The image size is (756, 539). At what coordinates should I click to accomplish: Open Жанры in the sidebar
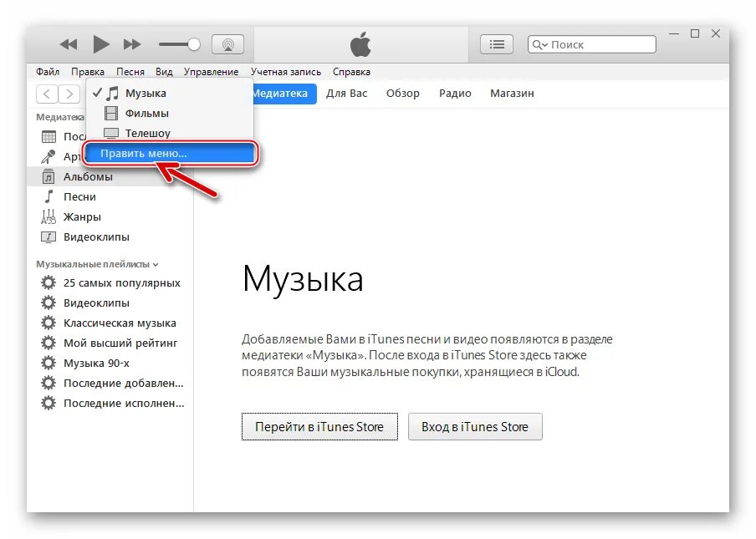coord(110,216)
